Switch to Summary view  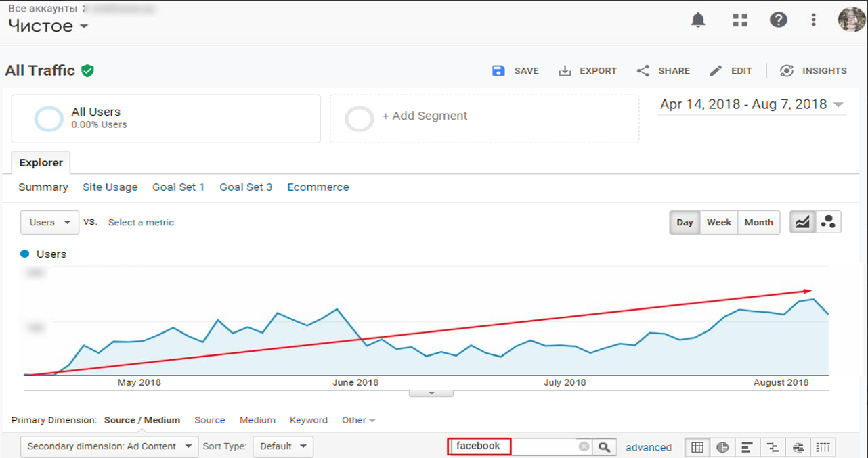(x=43, y=187)
